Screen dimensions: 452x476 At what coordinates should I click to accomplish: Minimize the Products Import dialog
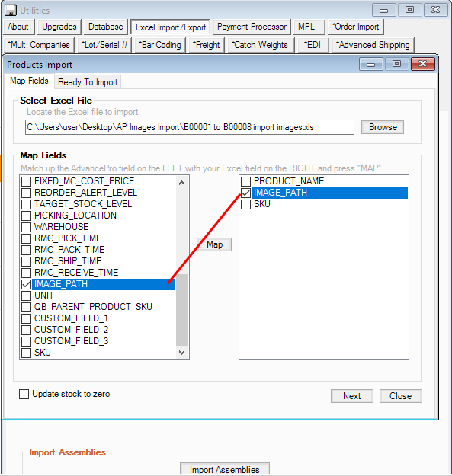click(x=370, y=64)
